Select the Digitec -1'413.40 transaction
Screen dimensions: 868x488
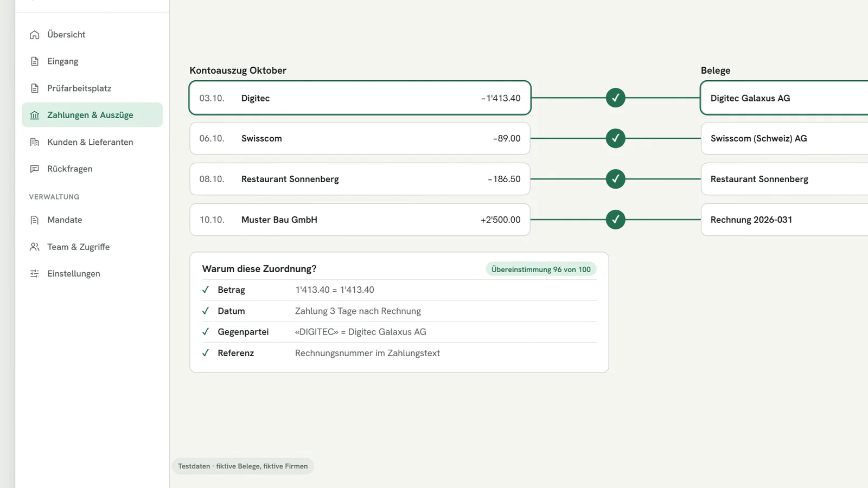tap(360, 98)
